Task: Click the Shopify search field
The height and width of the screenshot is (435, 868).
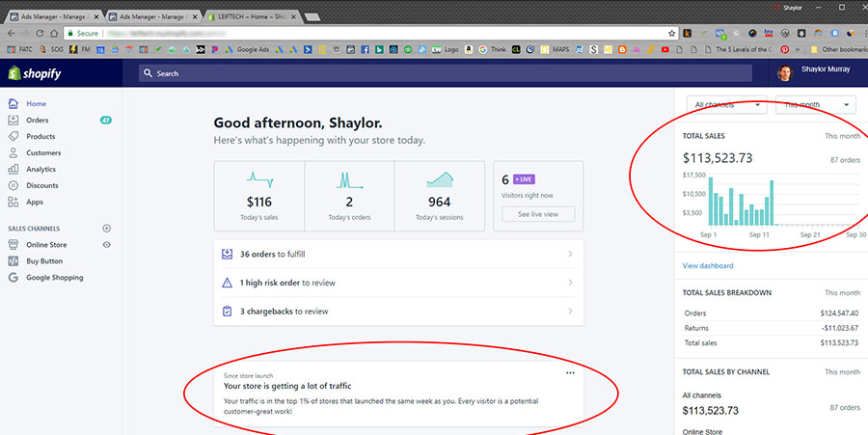Action: pos(386,73)
